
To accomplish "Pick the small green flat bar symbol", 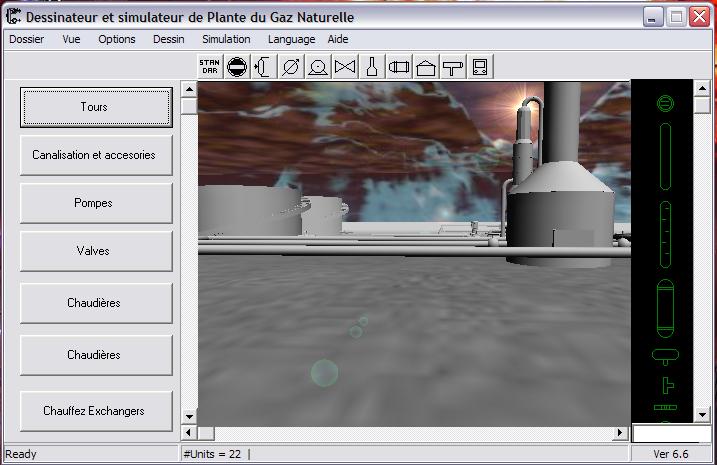I will 665,407.
